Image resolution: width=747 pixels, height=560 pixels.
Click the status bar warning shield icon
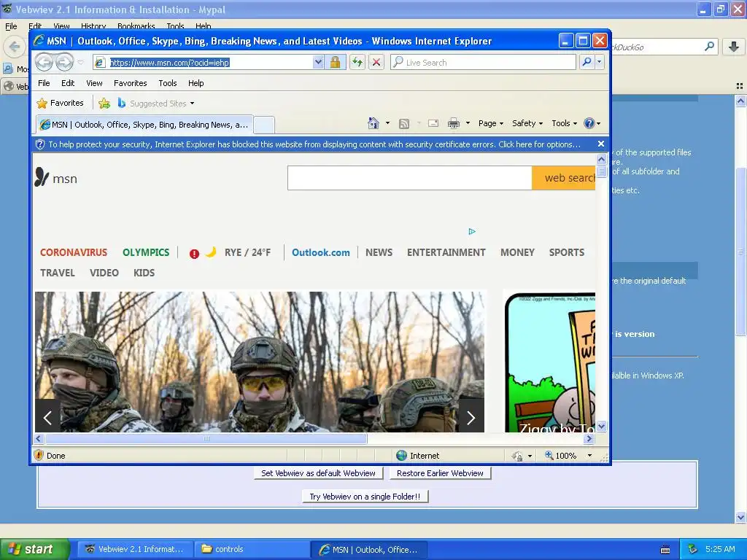click(39, 455)
